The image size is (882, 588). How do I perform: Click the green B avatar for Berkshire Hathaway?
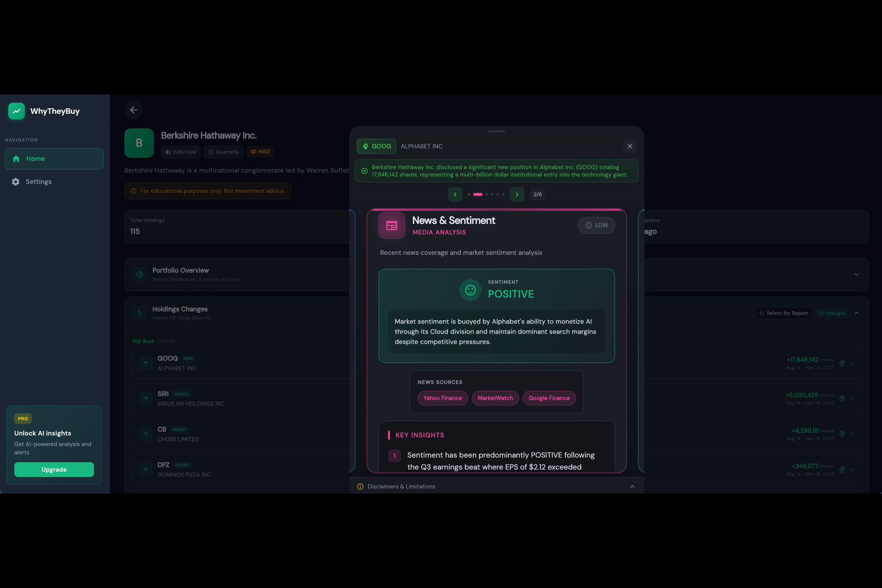coord(139,143)
